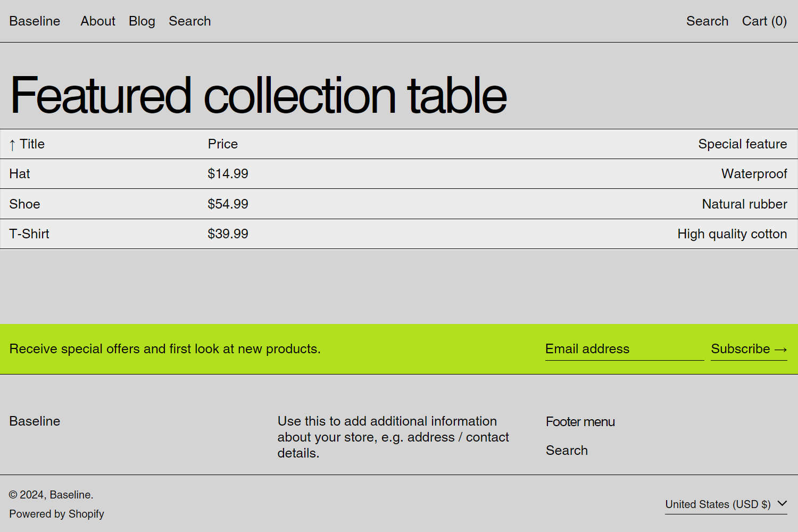The height and width of the screenshot is (532, 798).
Task: Open Search from the footer menu
Action: click(566, 450)
